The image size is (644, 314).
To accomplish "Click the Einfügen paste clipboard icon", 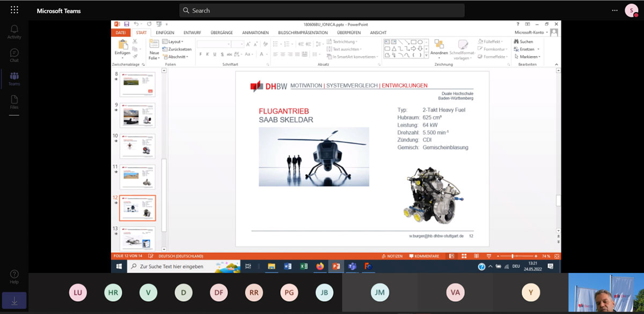I will pos(122,44).
